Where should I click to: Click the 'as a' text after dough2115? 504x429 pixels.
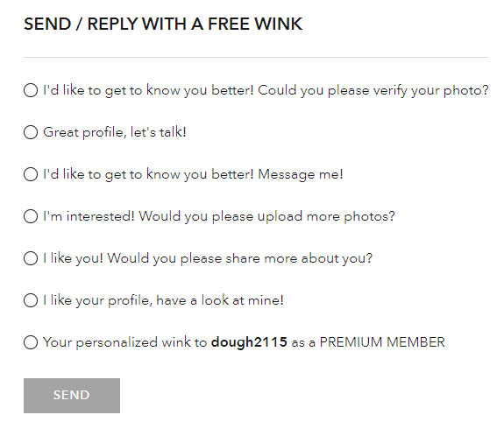(303, 343)
